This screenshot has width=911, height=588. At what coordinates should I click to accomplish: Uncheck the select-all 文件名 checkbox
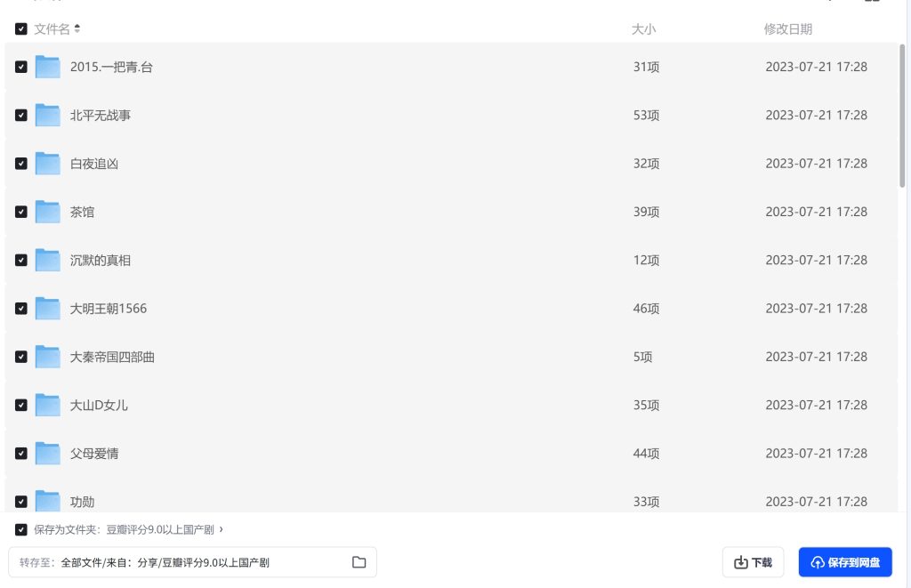[x=21, y=29]
